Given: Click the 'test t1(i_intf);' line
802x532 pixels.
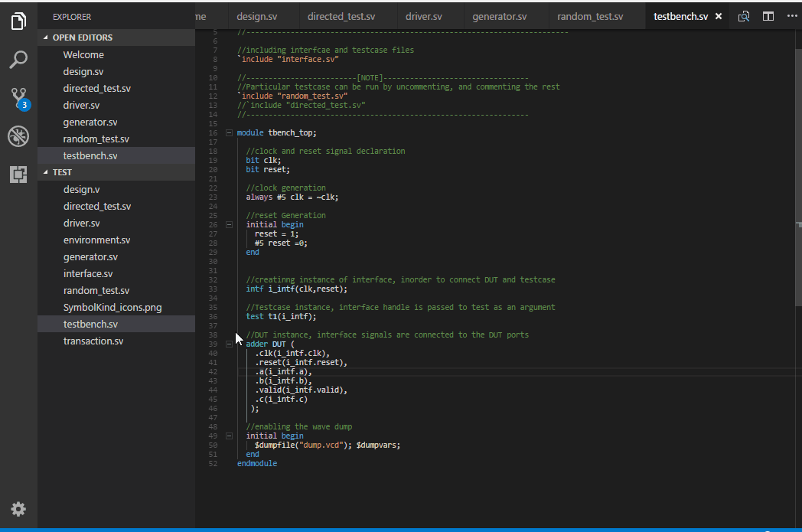Looking at the screenshot, I should 282,317.
